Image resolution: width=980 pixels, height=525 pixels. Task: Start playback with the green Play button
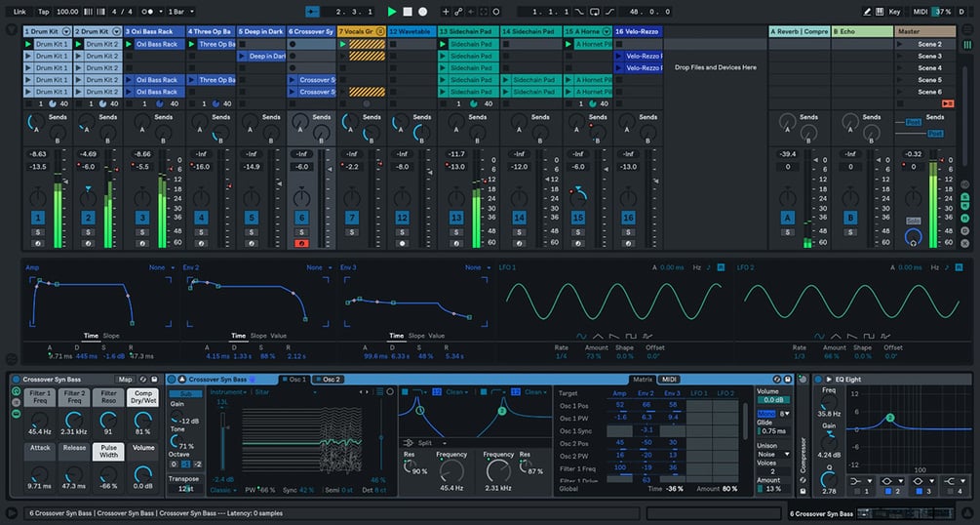click(x=392, y=12)
